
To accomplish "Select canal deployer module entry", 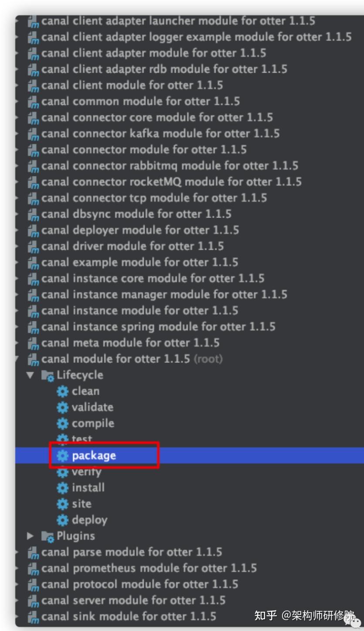I will pyautogui.click(x=139, y=230).
